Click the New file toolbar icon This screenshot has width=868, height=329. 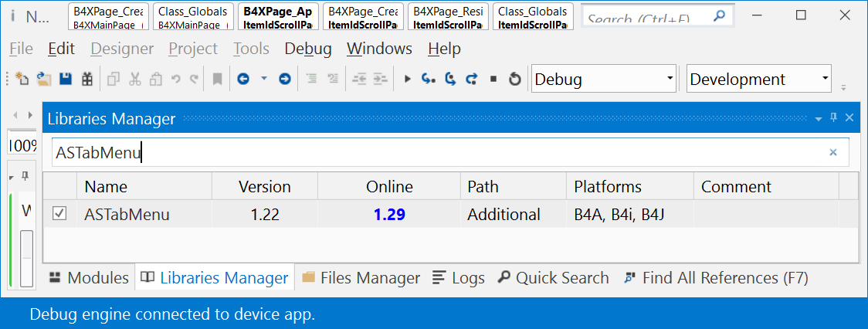point(22,79)
